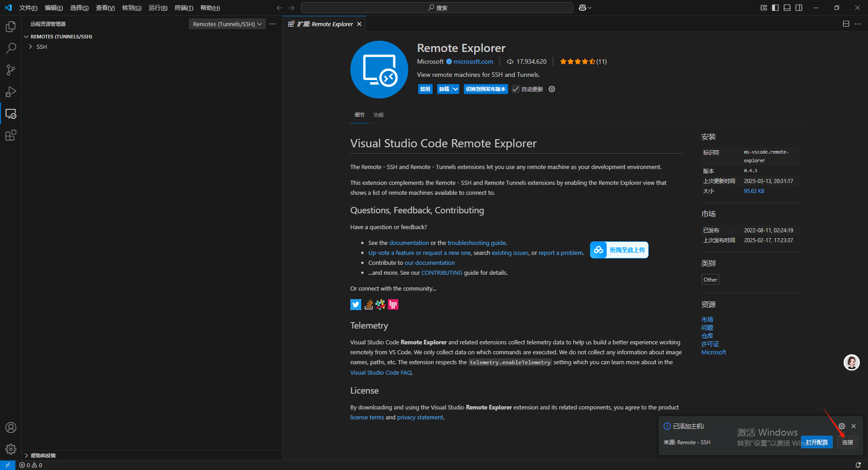Split the editor to the right

coord(846,24)
